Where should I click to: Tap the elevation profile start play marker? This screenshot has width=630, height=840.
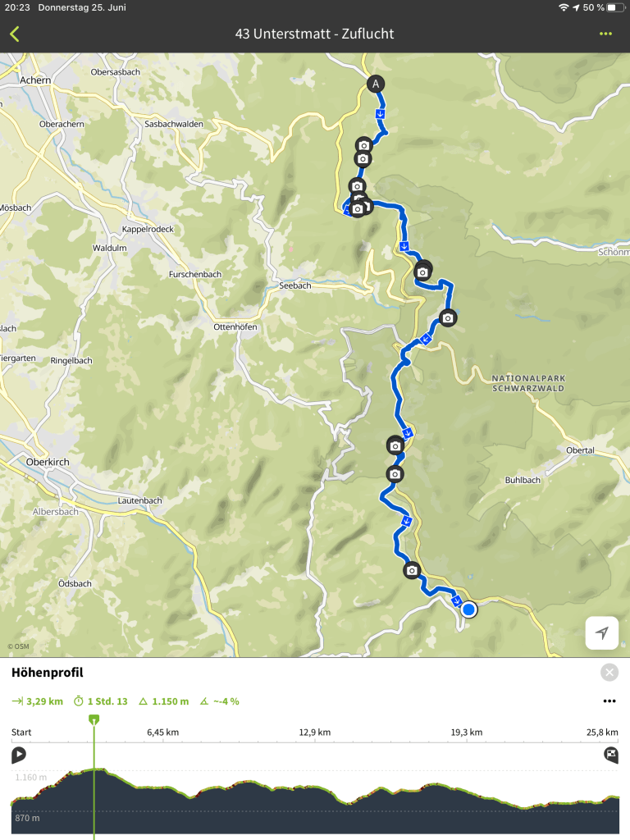click(19, 755)
